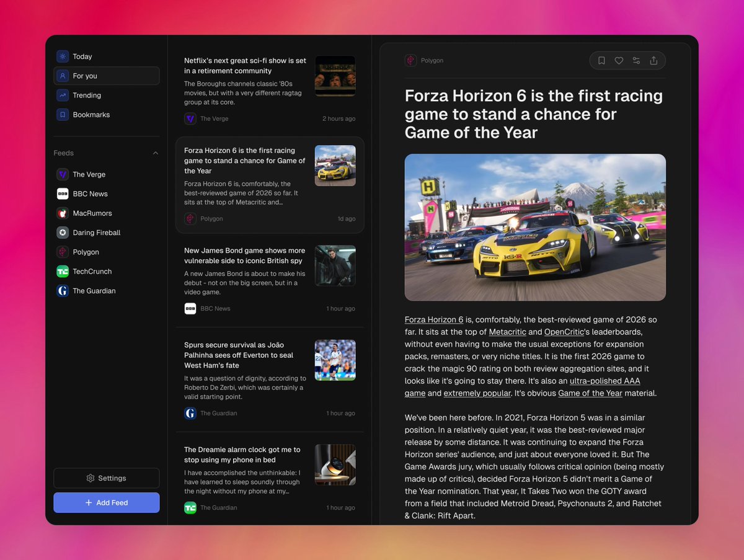Click The Verge feed logo in sidebar
The width and height of the screenshot is (744, 560).
coord(63,174)
